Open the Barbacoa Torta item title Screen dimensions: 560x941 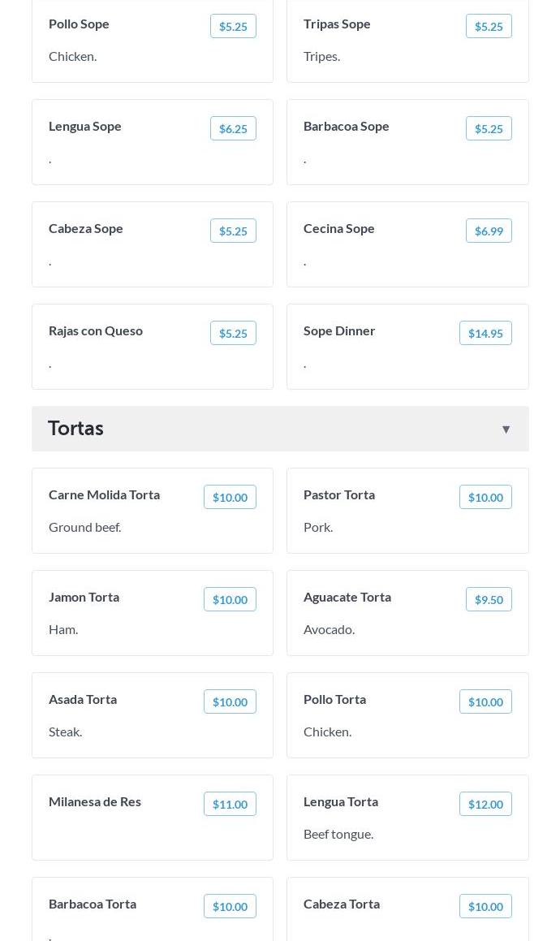(93, 904)
